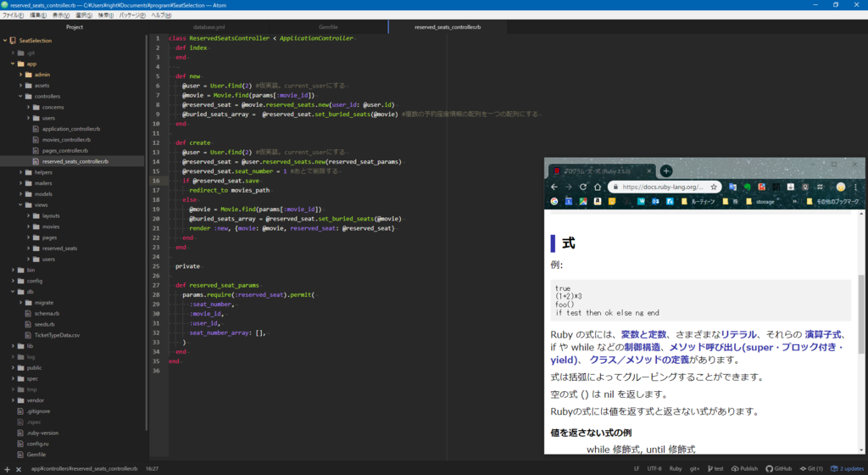Switch to the Gemfile editor tab

point(328,26)
